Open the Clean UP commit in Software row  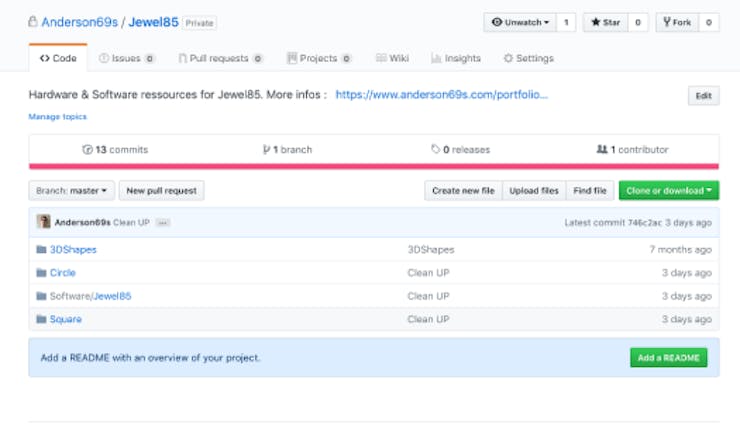(429, 296)
